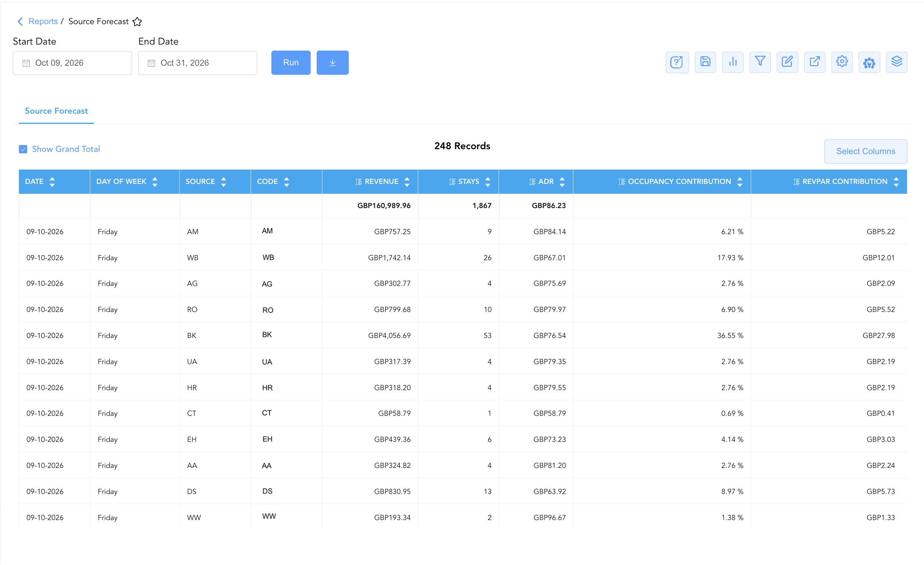Click the DS row ADR GBP63.92
The width and height of the screenshot is (924, 565).
coord(550,491)
